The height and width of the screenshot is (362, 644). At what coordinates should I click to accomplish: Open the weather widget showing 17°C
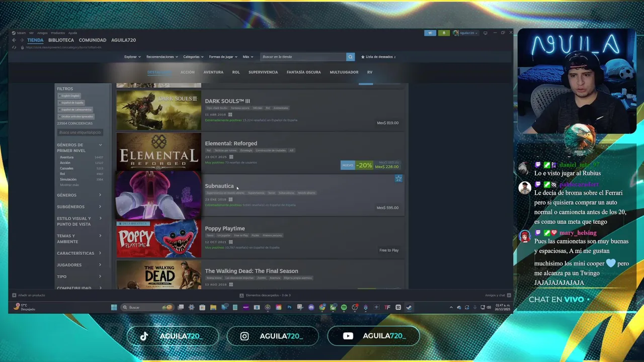pos(24,307)
